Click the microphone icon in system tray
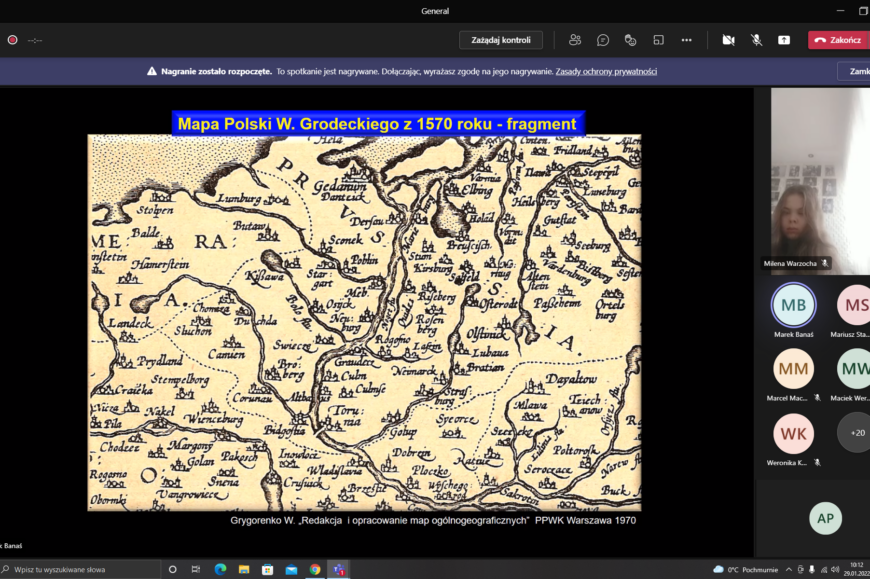This screenshot has height=579, width=870. tap(812, 570)
